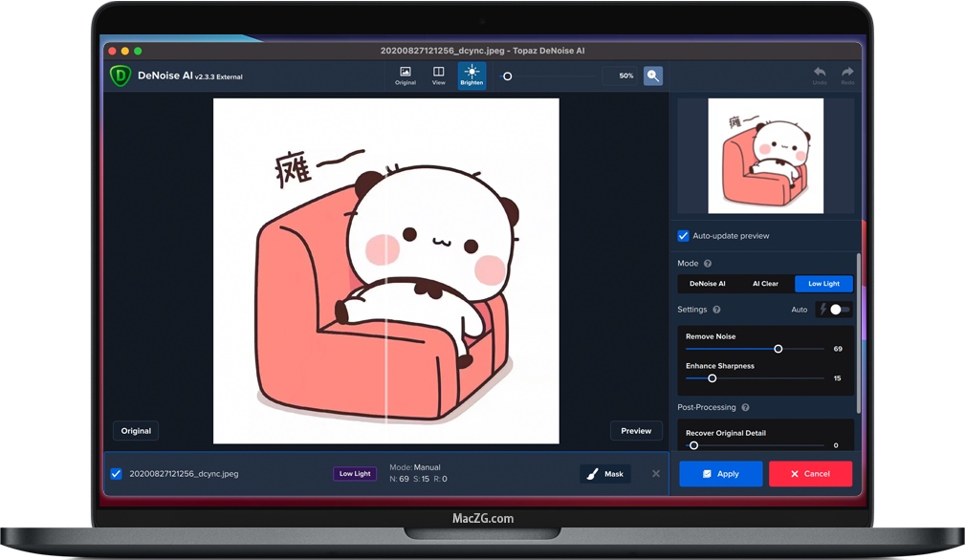Click the 50% zoom value field
Image resolution: width=965 pixels, height=560 pixels.
[623, 75]
